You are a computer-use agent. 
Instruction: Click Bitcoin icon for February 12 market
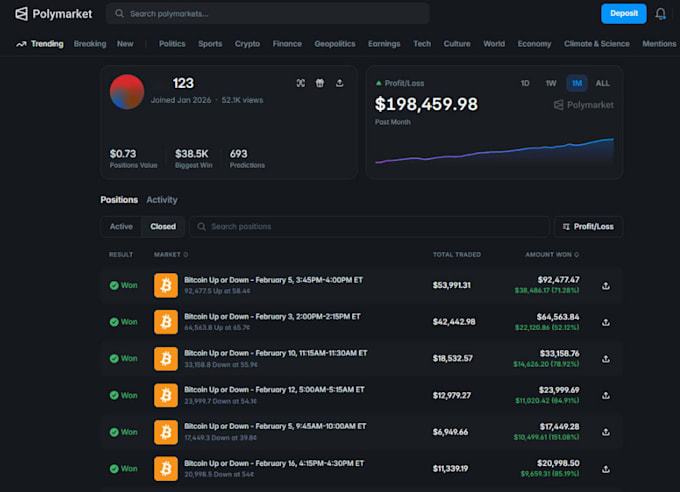166,395
